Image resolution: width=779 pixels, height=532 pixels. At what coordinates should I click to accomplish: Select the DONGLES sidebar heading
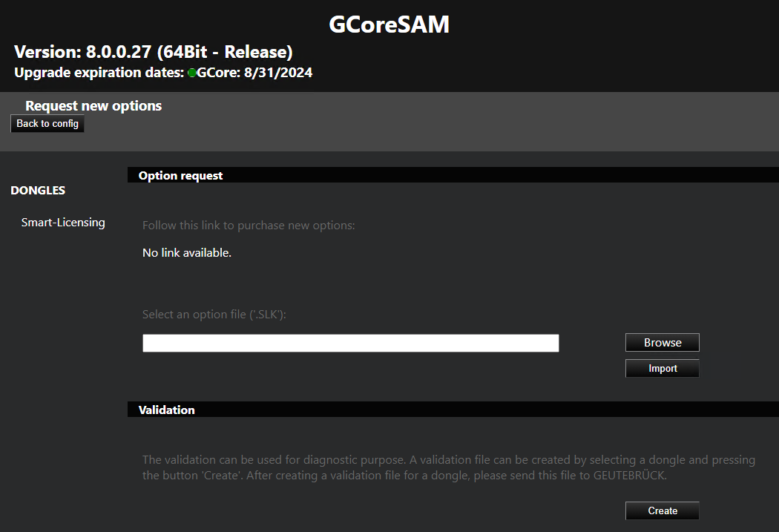coord(38,191)
